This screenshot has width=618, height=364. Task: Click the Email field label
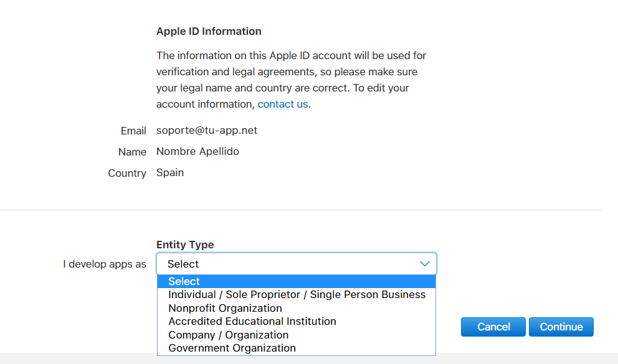pos(133,131)
